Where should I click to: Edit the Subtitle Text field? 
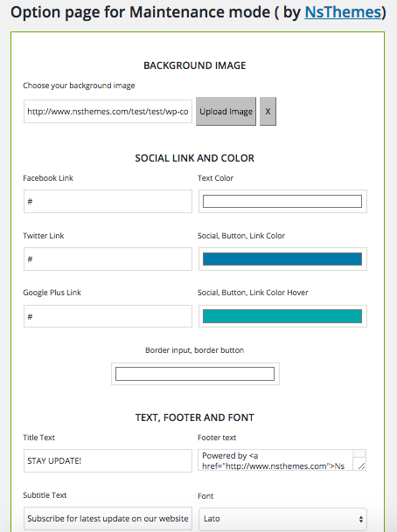point(108,518)
